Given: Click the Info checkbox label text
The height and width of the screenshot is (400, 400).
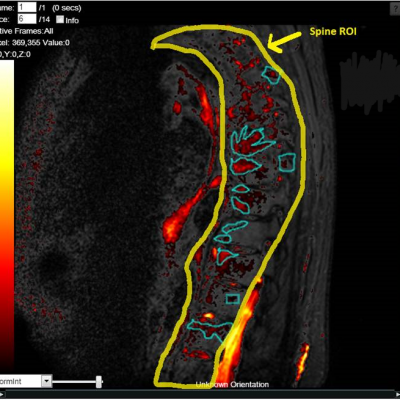Looking at the screenshot, I should point(72,20).
